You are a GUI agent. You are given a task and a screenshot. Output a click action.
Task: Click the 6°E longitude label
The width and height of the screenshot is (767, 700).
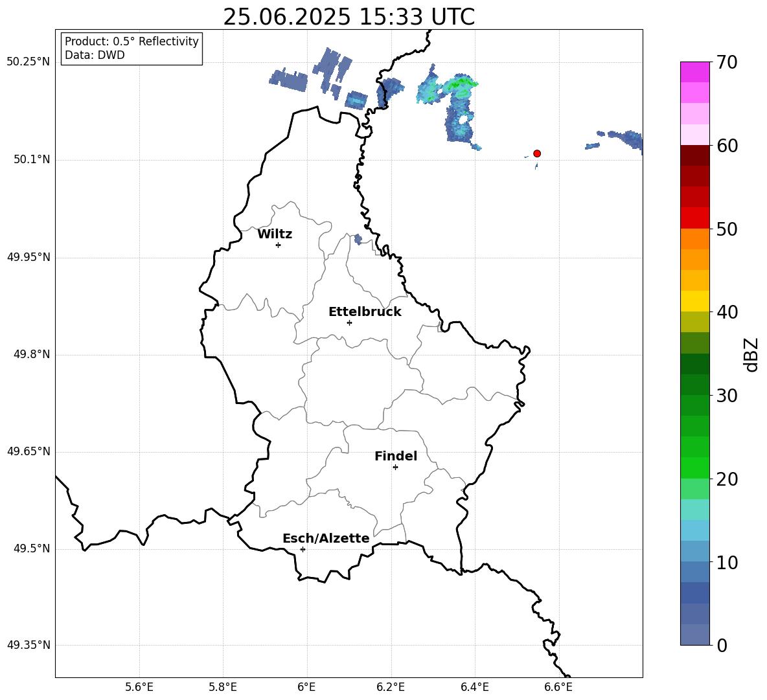tap(306, 687)
